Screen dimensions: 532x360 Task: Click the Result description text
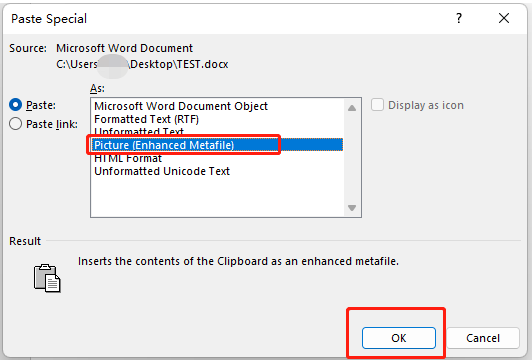coord(238,261)
